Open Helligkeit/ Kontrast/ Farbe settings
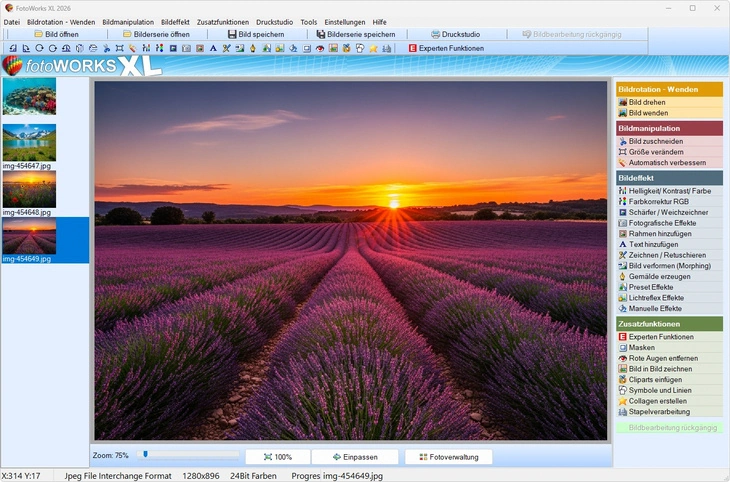This screenshot has width=730, height=482. click(x=669, y=190)
